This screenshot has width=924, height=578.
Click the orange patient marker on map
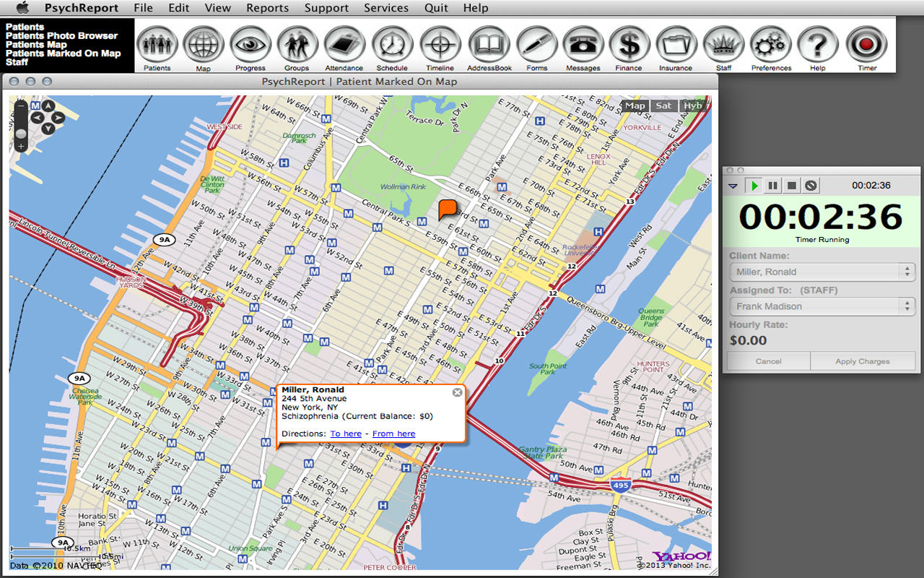[x=448, y=210]
